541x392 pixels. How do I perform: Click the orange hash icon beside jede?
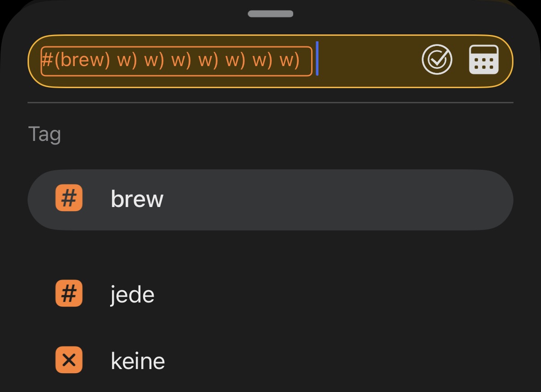pyautogui.click(x=69, y=293)
